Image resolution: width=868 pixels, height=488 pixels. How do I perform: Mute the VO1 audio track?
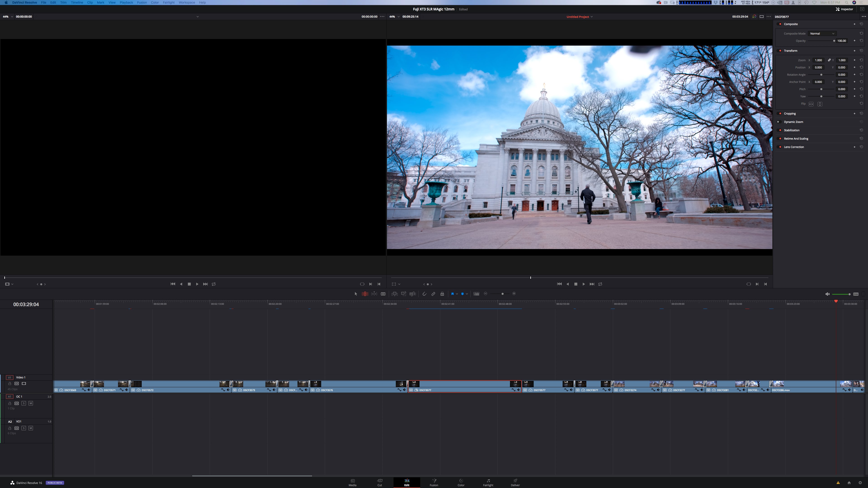(31, 428)
